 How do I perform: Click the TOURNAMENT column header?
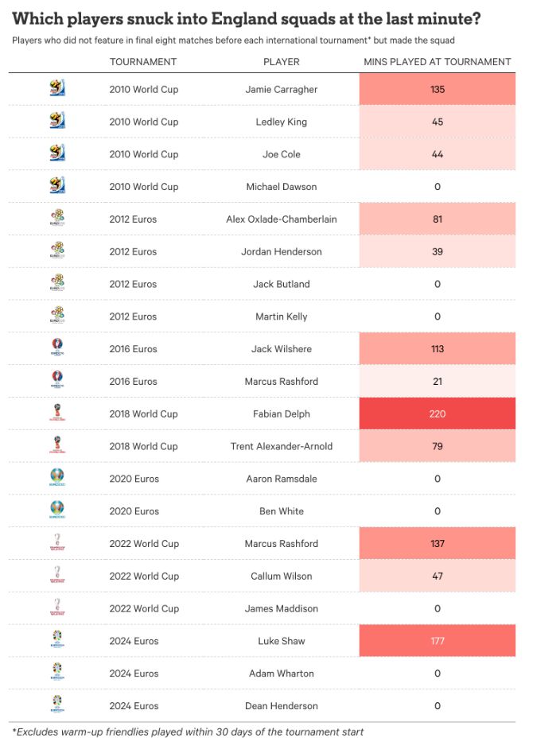[143, 62]
